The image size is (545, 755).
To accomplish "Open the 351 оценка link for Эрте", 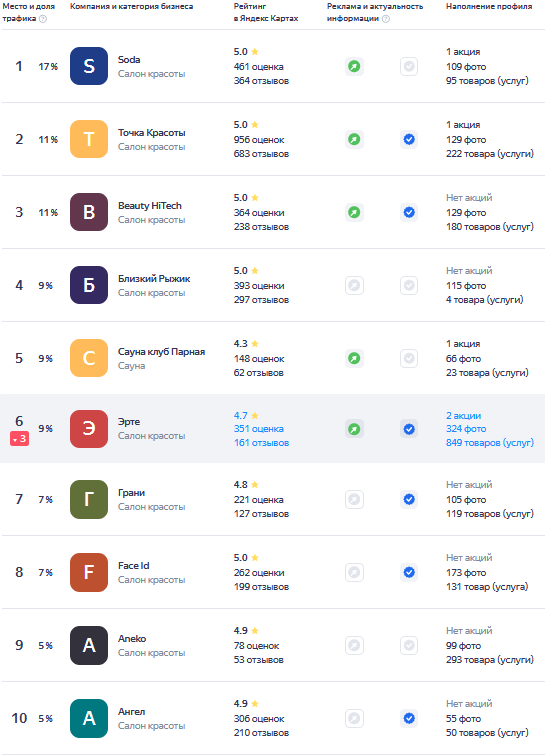I will pos(259,429).
